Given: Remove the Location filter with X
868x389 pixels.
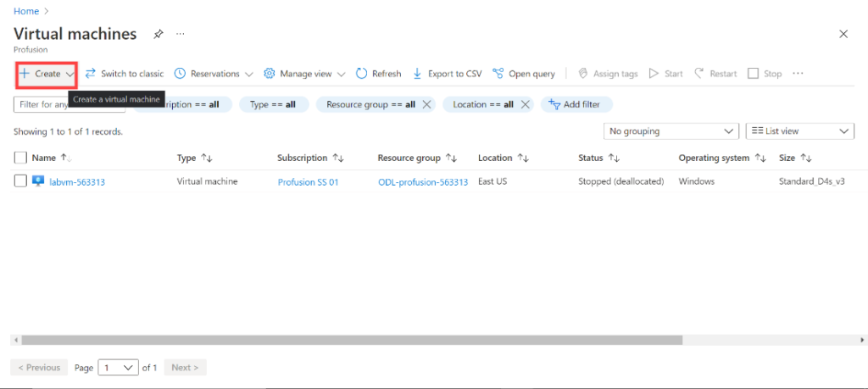Looking at the screenshot, I should (526, 104).
